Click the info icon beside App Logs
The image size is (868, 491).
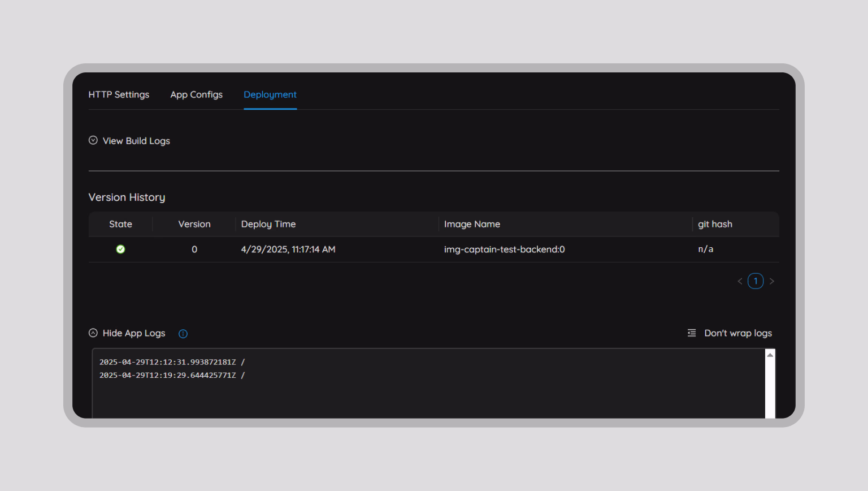pos(183,334)
